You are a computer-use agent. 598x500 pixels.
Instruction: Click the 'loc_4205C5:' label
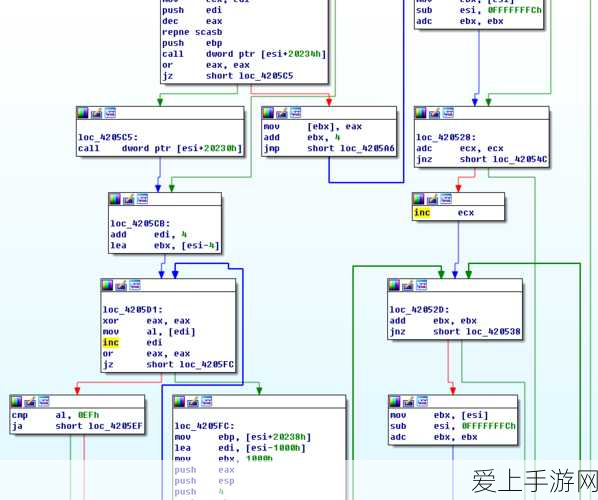(x=108, y=137)
